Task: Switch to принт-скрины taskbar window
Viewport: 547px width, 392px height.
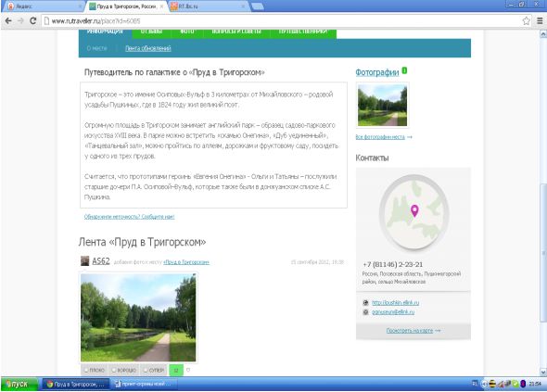Action: click(x=144, y=385)
